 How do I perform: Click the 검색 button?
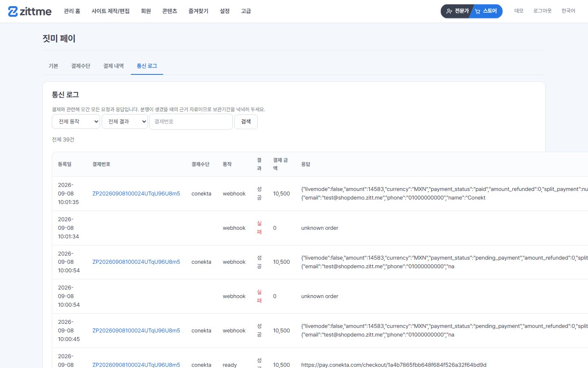point(246,121)
